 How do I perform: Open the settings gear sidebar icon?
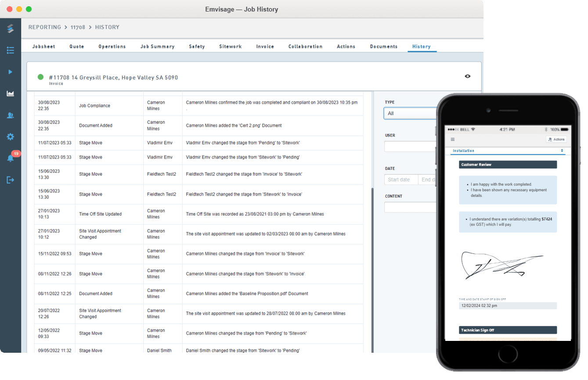point(11,137)
